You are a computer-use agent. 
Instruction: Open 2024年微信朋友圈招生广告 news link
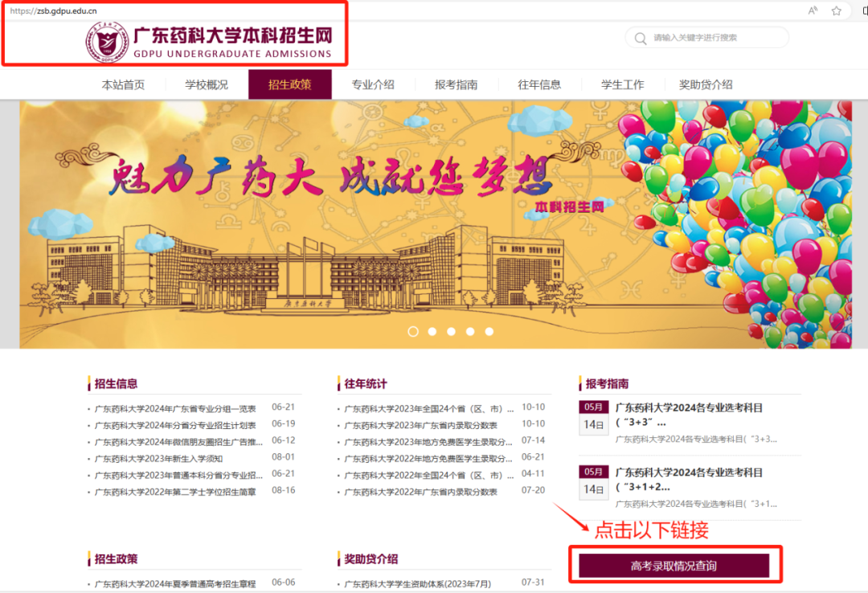(178, 442)
